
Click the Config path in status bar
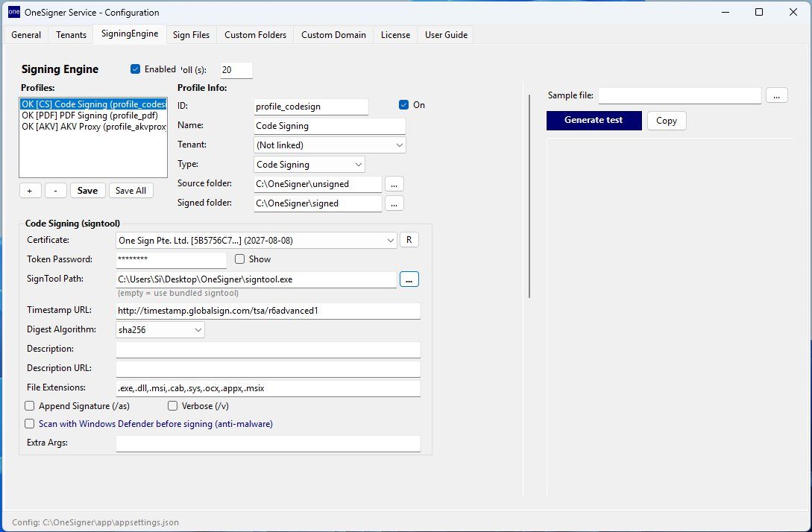[95, 522]
